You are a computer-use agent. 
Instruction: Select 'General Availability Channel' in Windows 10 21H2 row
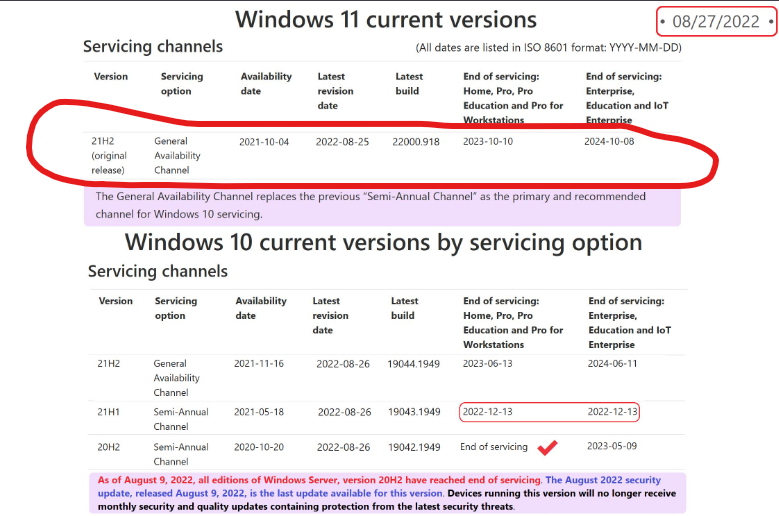click(176, 378)
